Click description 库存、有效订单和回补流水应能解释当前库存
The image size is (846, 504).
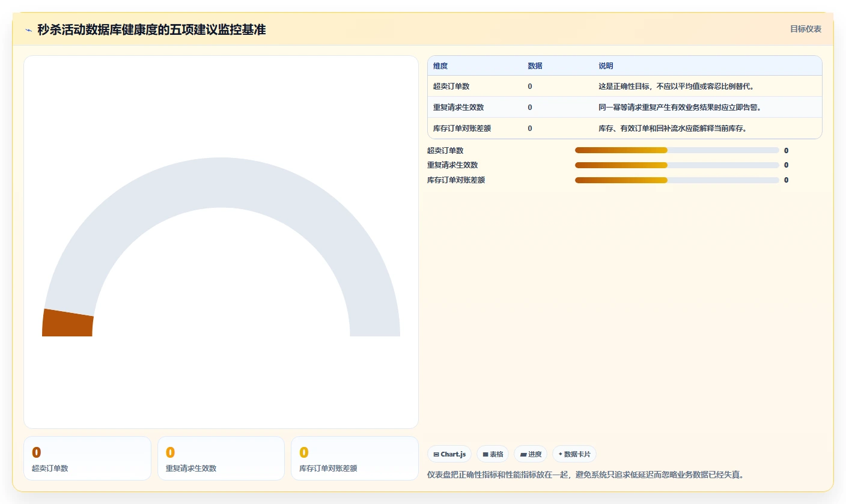pyautogui.click(x=672, y=129)
